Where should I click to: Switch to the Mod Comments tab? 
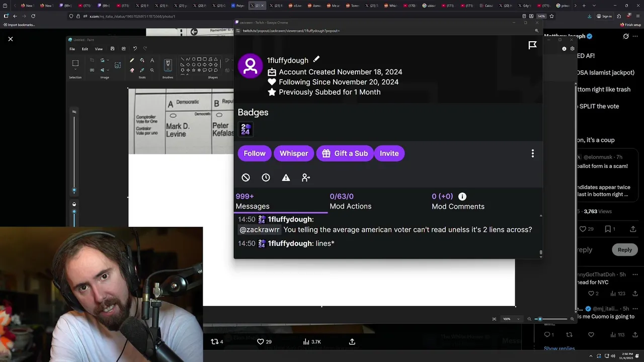coord(458,201)
